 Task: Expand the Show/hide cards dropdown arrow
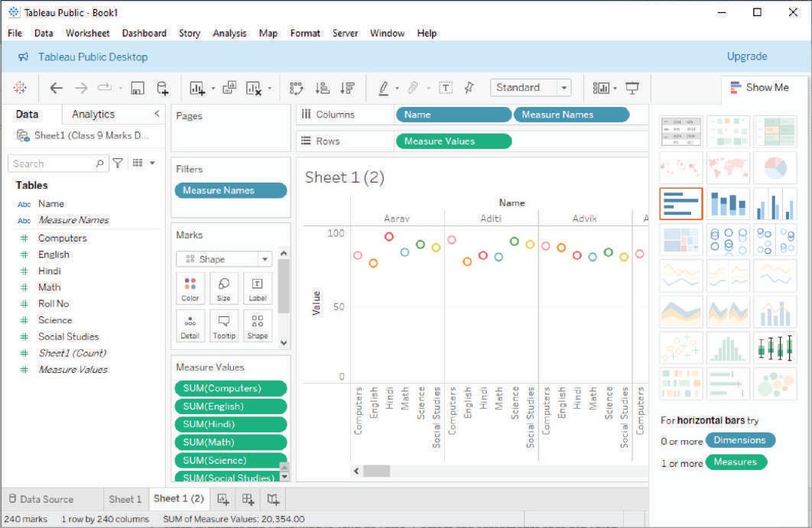(615, 89)
